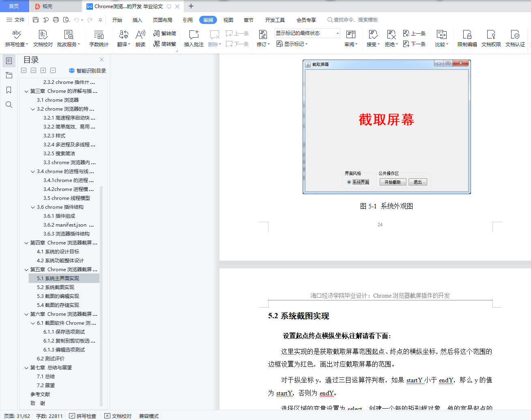
Task: Switch to the 开发工具 tab
Action: pyautogui.click(x=275, y=20)
